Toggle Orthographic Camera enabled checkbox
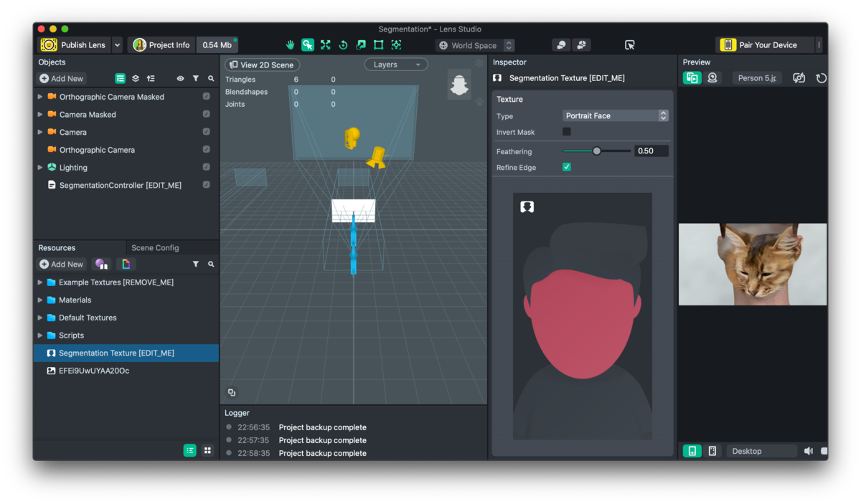861x504 pixels. pos(207,149)
